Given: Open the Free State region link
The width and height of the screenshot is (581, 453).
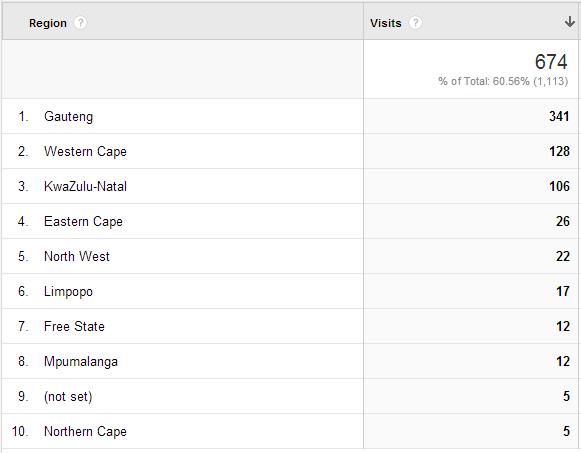Looking at the screenshot, I should [x=74, y=326].
